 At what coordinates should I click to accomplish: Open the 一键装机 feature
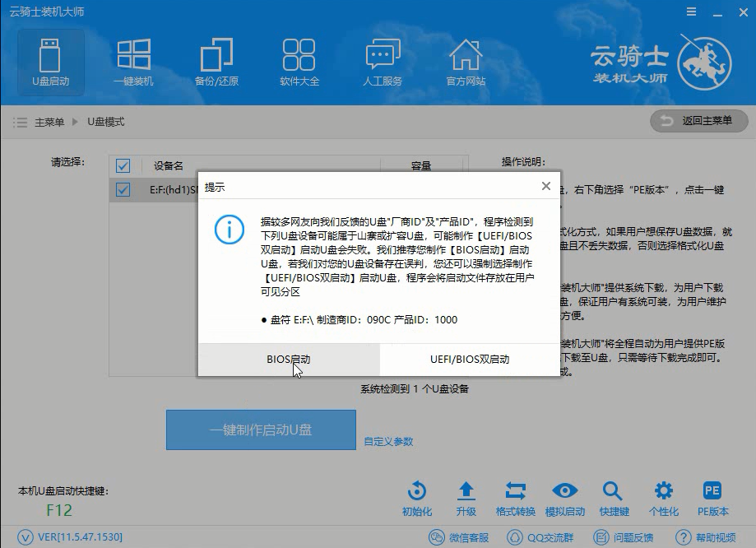(133, 62)
